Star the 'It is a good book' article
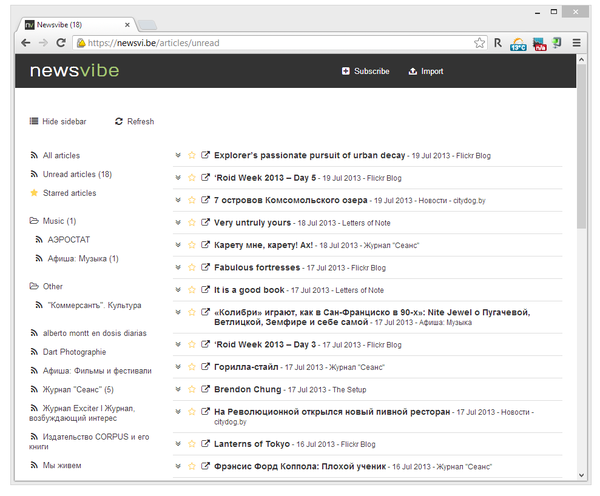Viewport: 600px width, 496px height. click(x=192, y=290)
